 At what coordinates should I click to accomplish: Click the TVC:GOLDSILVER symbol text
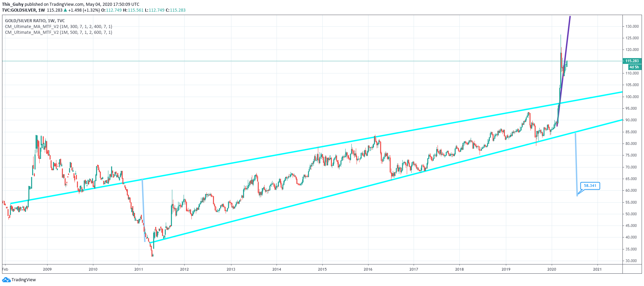point(19,10)
